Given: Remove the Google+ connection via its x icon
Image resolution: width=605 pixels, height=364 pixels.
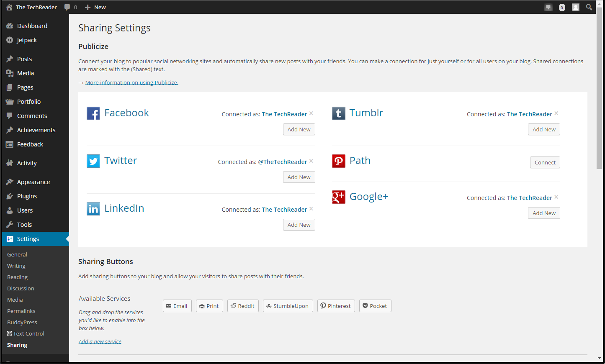Looking at the screenshot, I should 556,197.
